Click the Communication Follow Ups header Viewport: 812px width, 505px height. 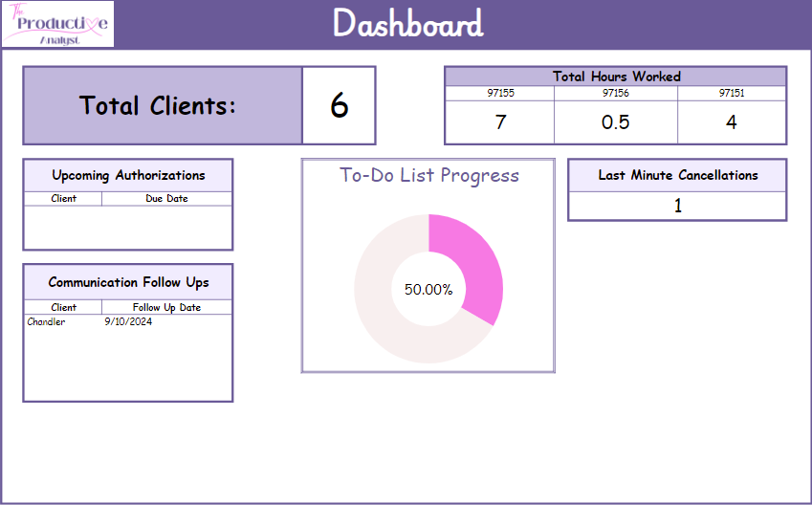[x=128, y=283]
